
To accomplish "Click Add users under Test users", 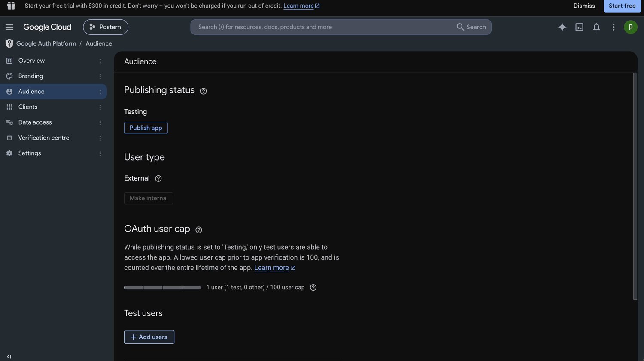I will [149, 337].
